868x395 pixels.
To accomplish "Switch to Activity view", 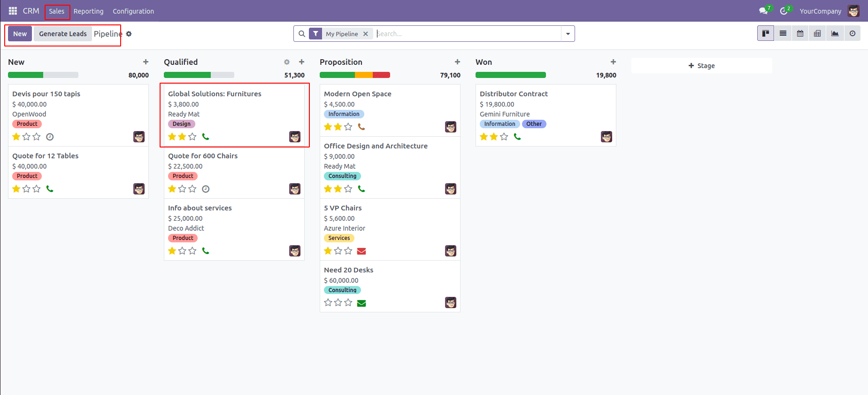I will pyautogui.click(x=852, y=33).
